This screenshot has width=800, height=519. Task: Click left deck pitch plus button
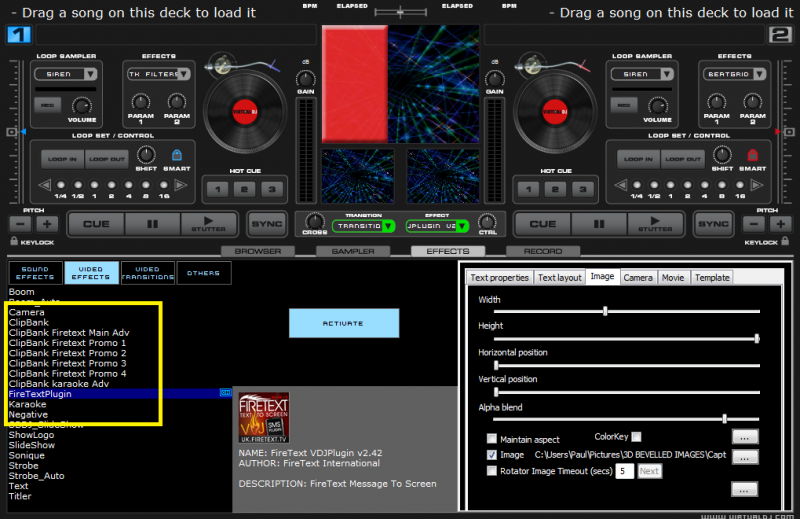point(47,224)
